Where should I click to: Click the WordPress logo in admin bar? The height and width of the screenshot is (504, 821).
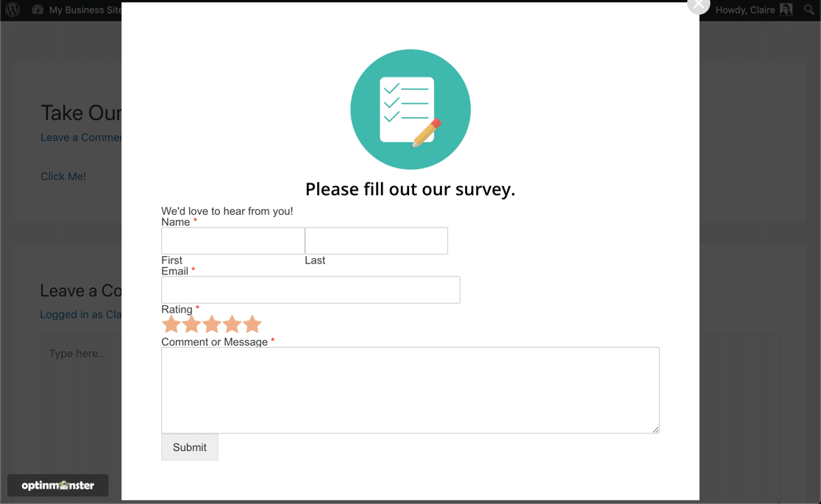click(13, 10)
